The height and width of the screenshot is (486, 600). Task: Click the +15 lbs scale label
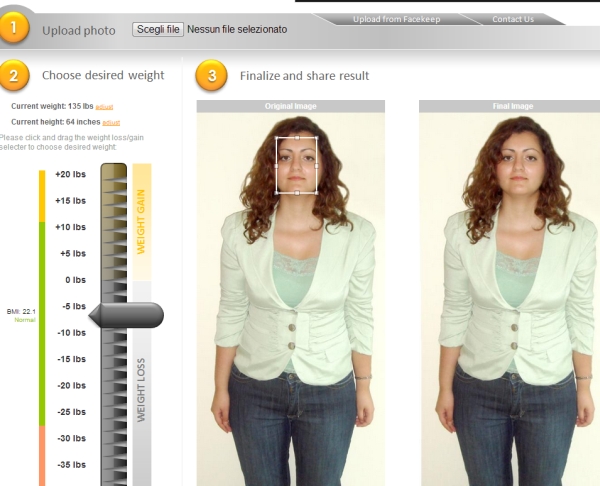click(x=70, y=201)
